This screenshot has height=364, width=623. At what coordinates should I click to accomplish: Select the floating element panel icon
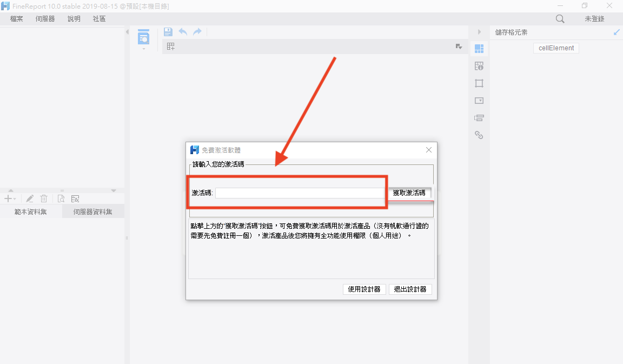tap(479, 83)
